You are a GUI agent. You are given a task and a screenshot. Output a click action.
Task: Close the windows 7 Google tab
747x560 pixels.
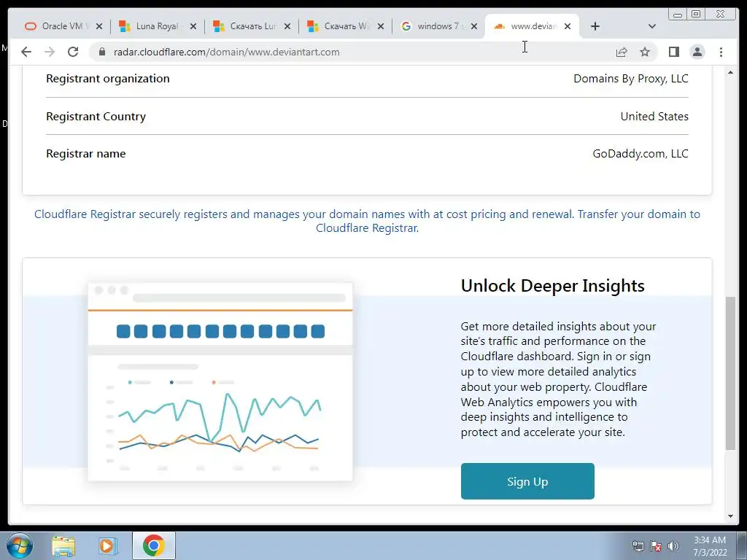(474, 26)
